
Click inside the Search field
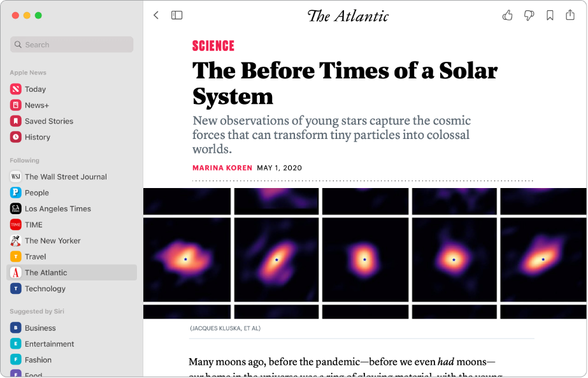click(71, 44)
